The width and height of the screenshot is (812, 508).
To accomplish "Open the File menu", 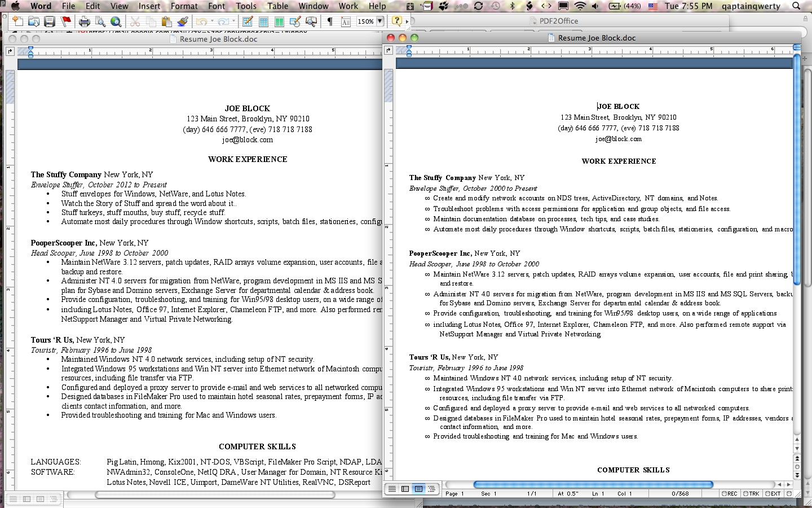I will (x=69, y=6).
